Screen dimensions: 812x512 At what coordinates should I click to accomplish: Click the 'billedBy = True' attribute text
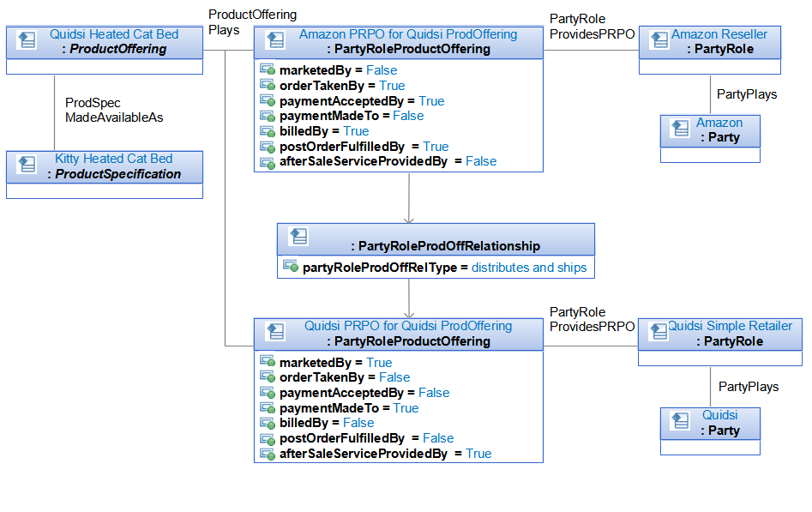coord(324,131)
